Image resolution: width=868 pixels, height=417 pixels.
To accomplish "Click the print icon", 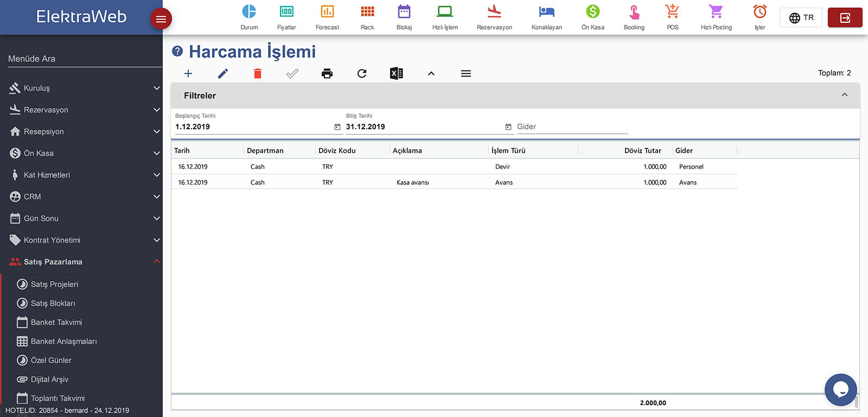I will (327, 73).
